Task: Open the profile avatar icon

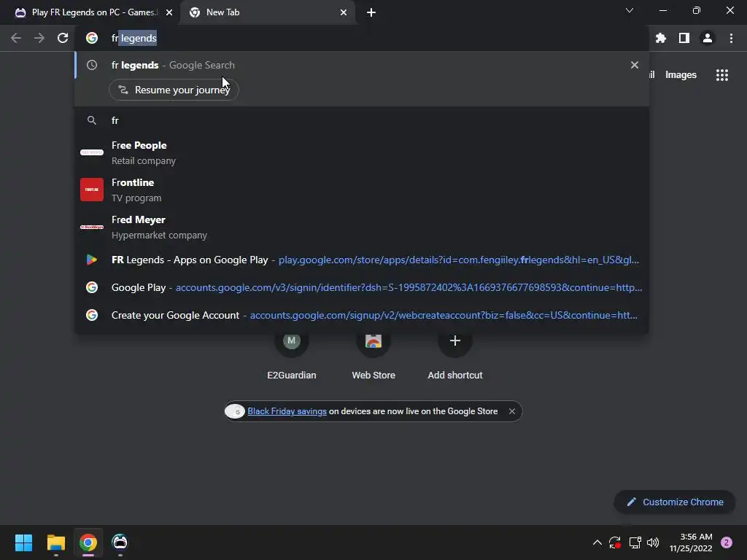Action: [708, 38]
